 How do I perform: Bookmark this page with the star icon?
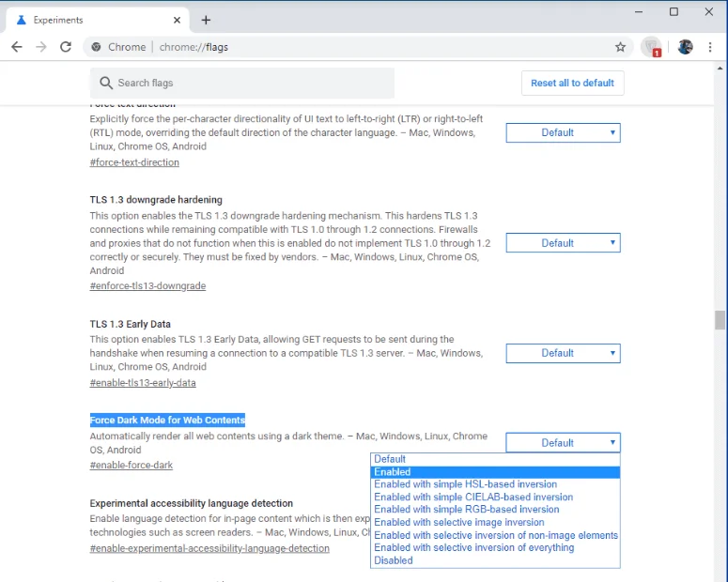620,47
